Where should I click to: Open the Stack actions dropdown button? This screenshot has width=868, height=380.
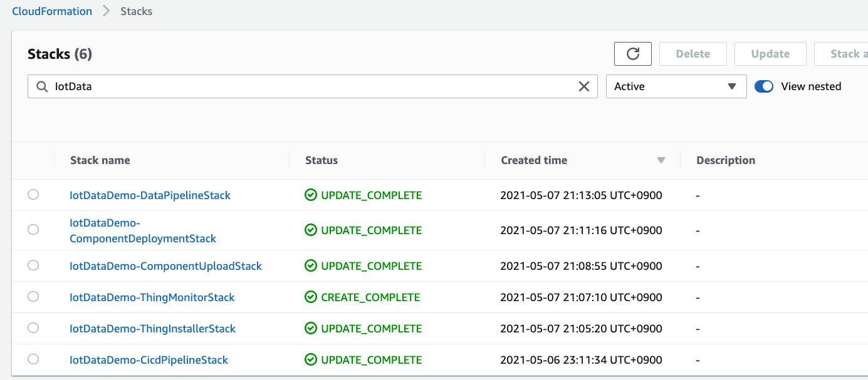841,54
